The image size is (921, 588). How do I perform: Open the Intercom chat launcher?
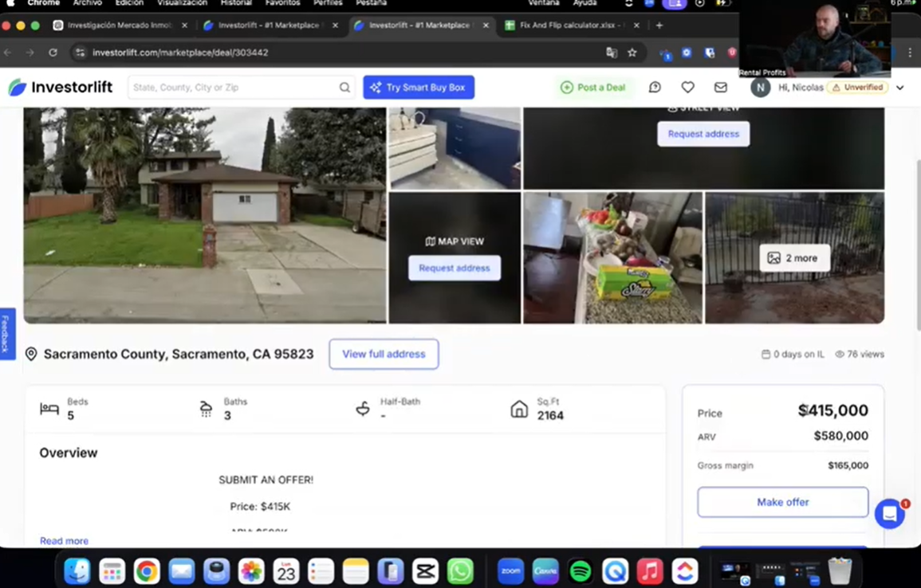pyautogui.click(x=889, y=514)
